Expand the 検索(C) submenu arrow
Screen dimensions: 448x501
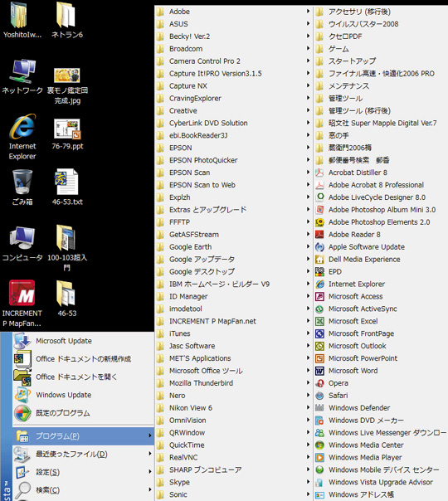[x=150, y=489]
